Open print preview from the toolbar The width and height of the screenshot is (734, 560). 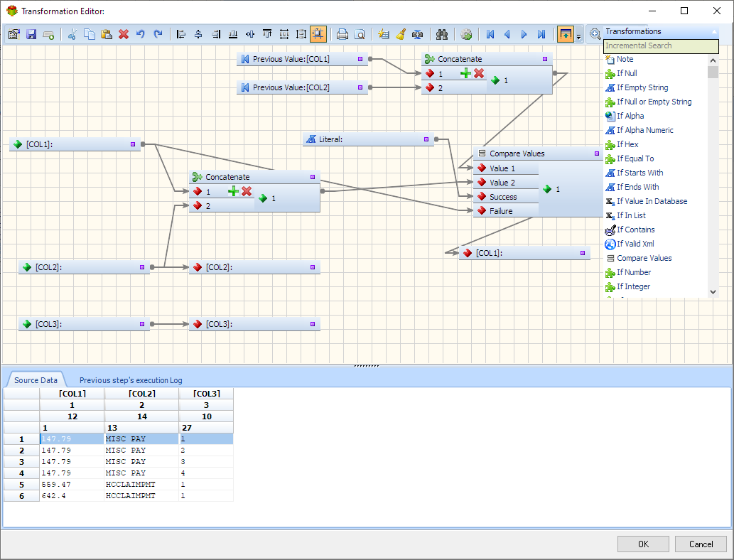tap(360, 34)
